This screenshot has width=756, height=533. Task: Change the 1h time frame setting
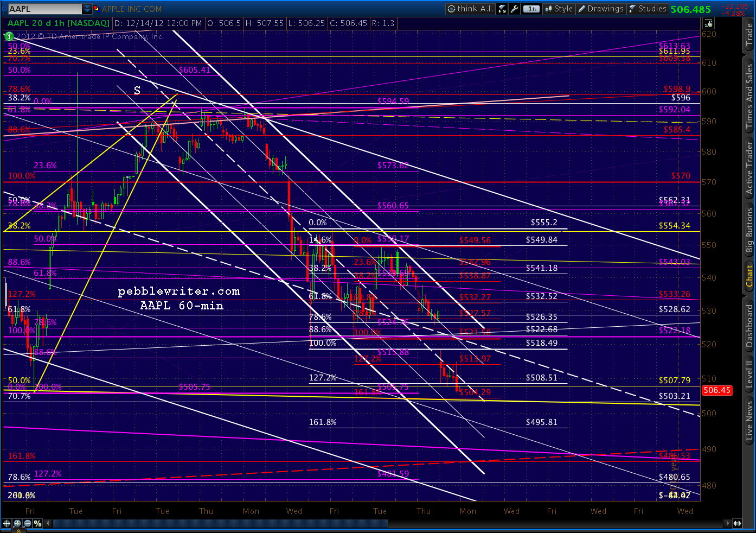pos(532,9)
